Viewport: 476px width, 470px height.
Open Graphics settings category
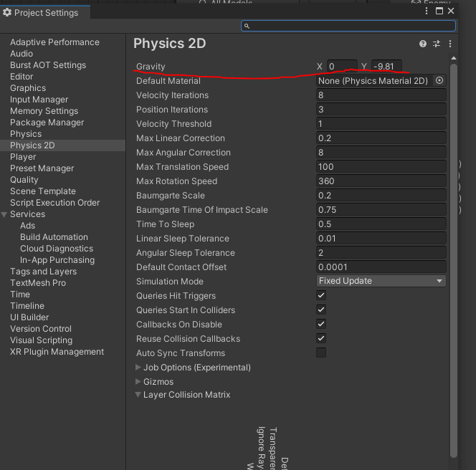[x=28, y=88]
